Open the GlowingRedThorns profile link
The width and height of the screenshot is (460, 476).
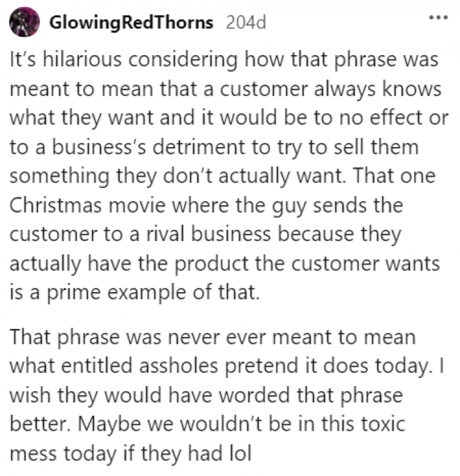pyautogui.click(x=131, y=22)
